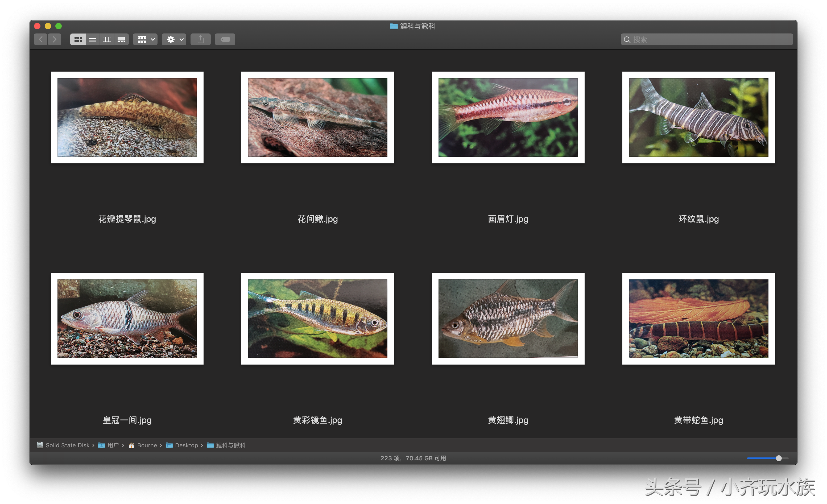Screen dimensions: 827x504
Task: Click Desktop in the path bar
Action: 182,445
